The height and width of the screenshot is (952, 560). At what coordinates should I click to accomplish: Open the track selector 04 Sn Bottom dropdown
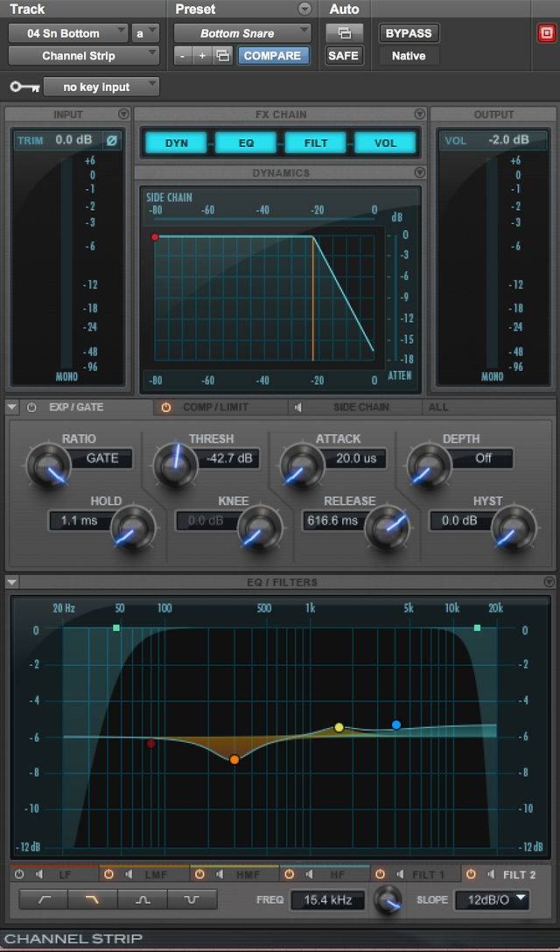pos(68,33)
